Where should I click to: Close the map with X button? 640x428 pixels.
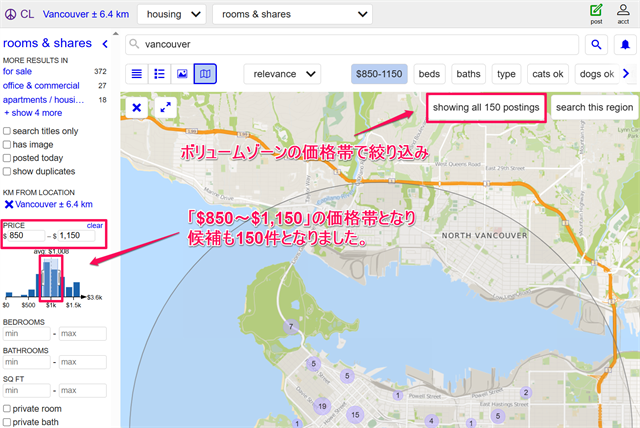point(137,107)
